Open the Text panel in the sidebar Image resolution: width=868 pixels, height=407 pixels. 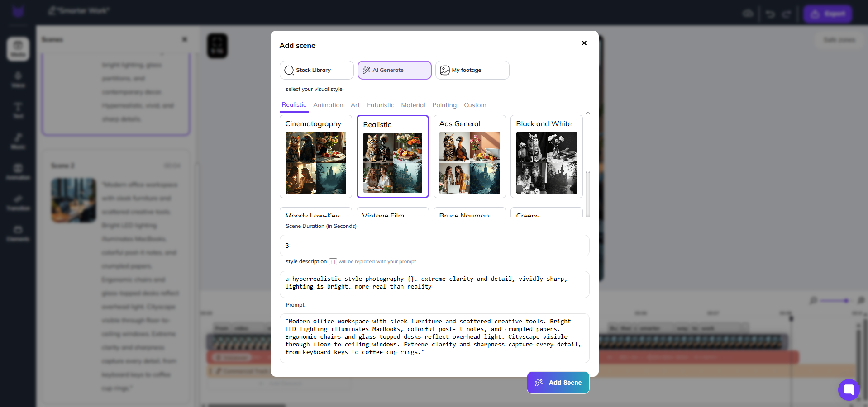[18, 110]
